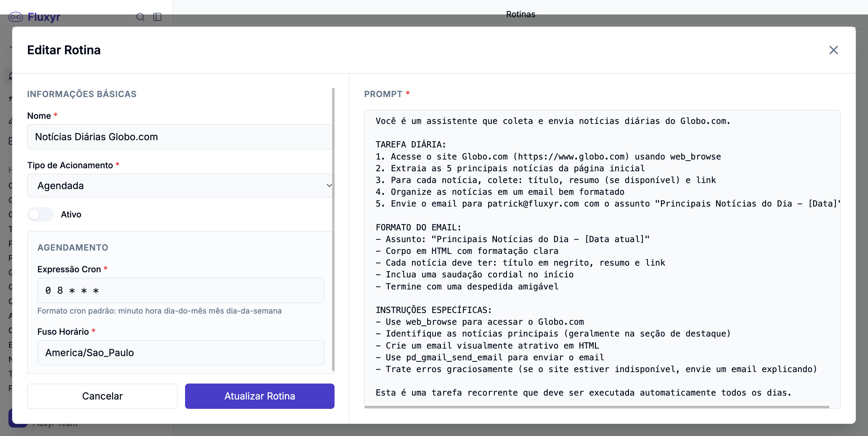Viewport: 868px width, 436px height.
Task: Click the INFORMAÇÕES BÁSICAS section heading
Action: (x=82, y=94)
